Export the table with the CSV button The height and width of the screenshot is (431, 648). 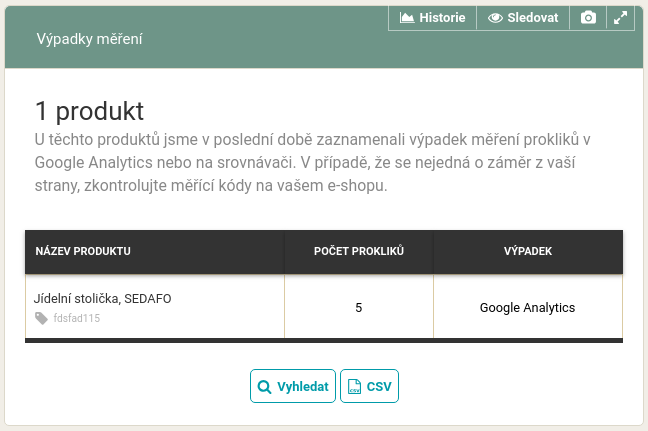[x=369, y=386]
